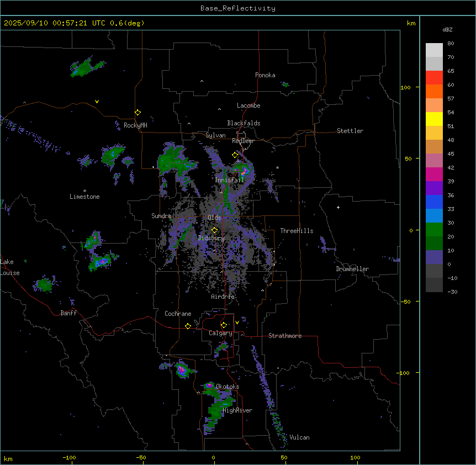This screenshot has width=476, height=465.
Task: Click the Okotoks city label
Action: pos(228,387)
